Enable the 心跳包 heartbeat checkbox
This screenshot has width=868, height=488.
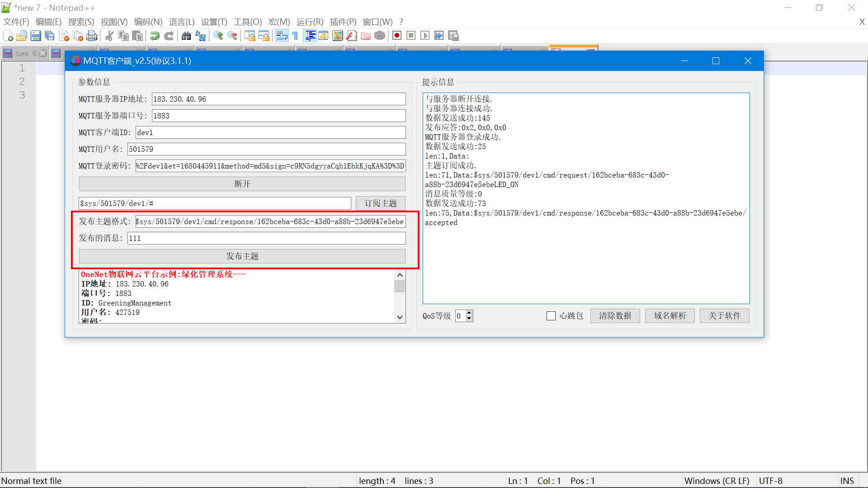click(551, 316)
